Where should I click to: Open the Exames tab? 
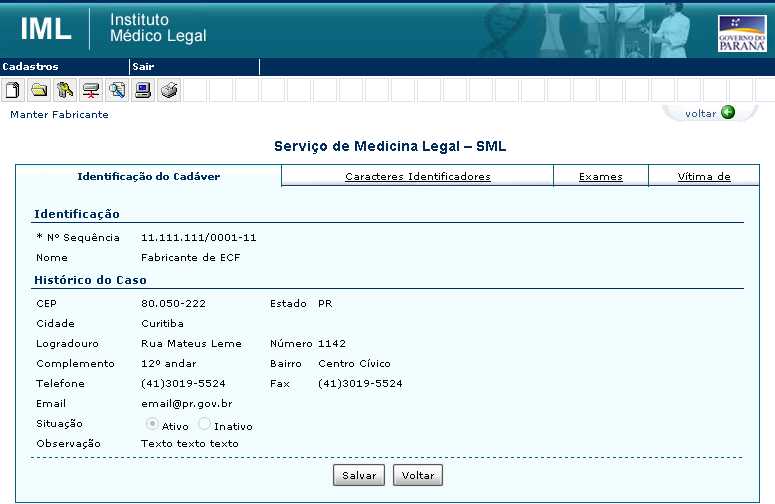pyautogui.click(x=600, y=177)
